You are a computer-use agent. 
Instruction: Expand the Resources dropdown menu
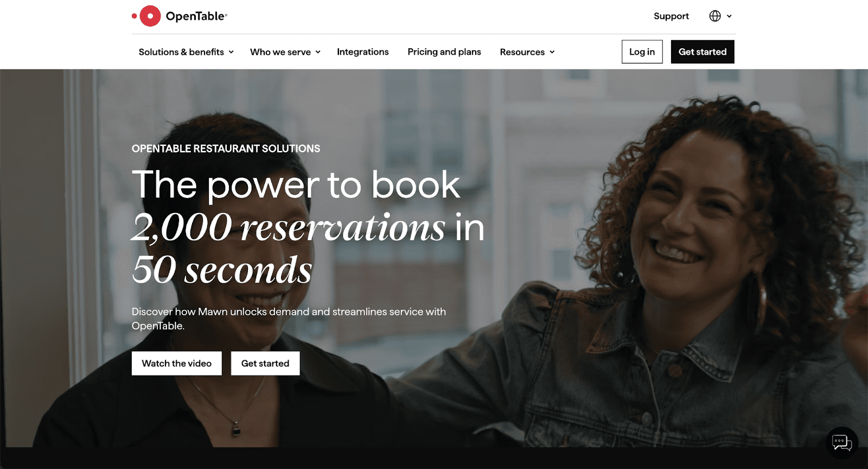(x=527, y=52)
